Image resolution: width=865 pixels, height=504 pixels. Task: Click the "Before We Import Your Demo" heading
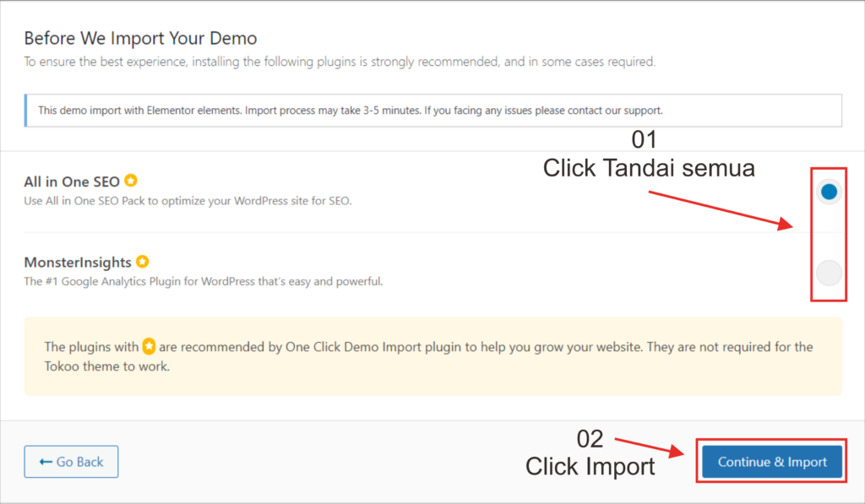tap(140, 38)
